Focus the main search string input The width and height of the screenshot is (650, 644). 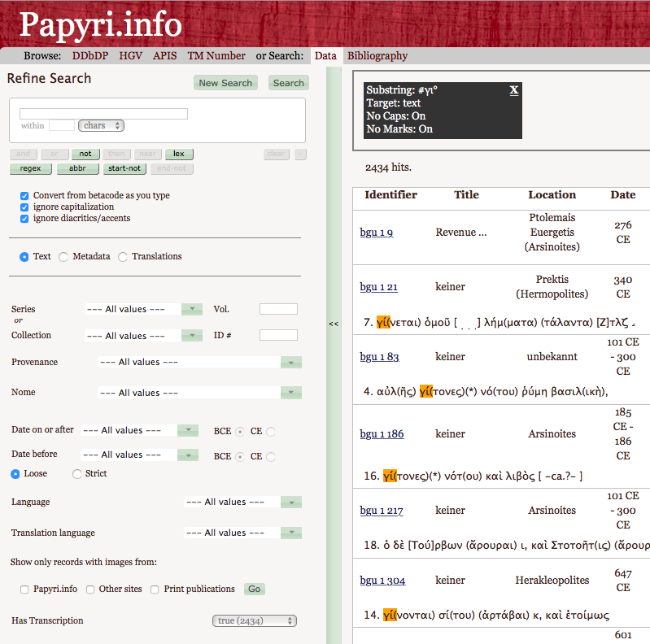click(x=103, y=114)
